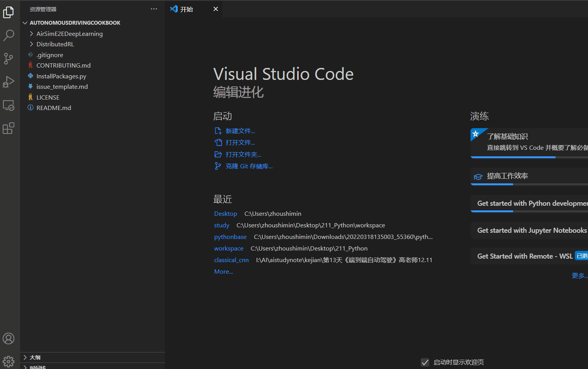Screen dimensions: 588x369
Task: Click the LICENSE file icon
Action: point(31,97)
